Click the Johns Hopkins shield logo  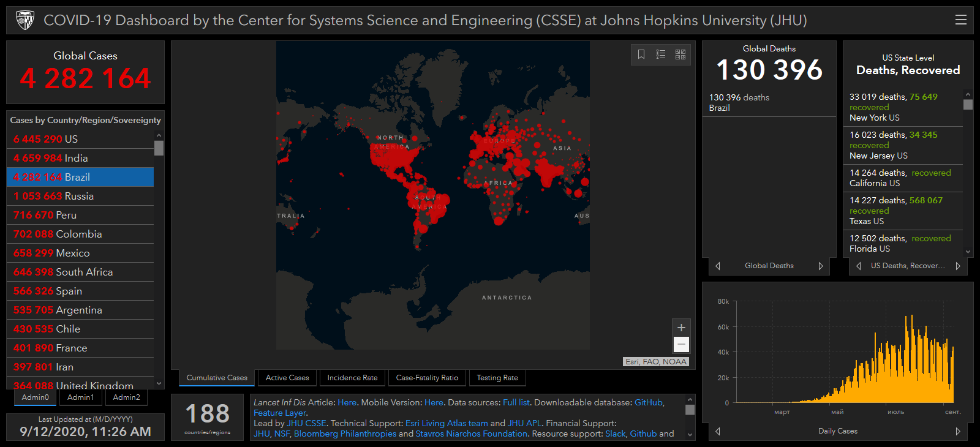click(x=25, y=20)
